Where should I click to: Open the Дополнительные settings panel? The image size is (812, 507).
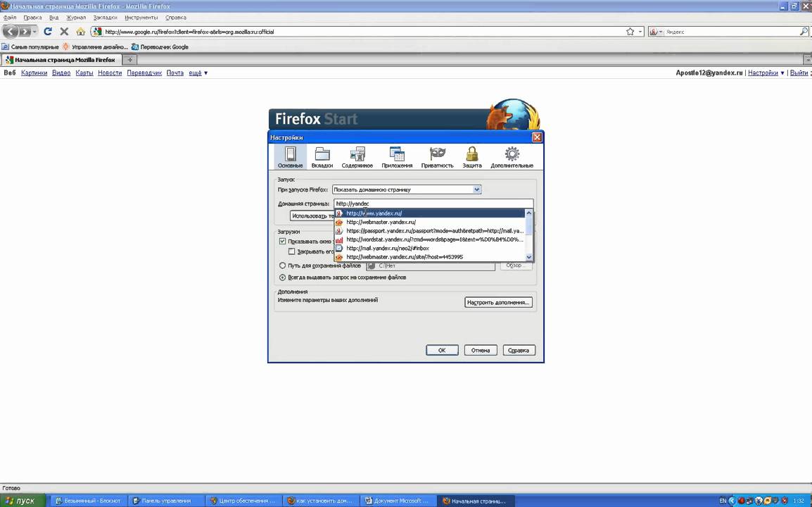coord(512,156)
